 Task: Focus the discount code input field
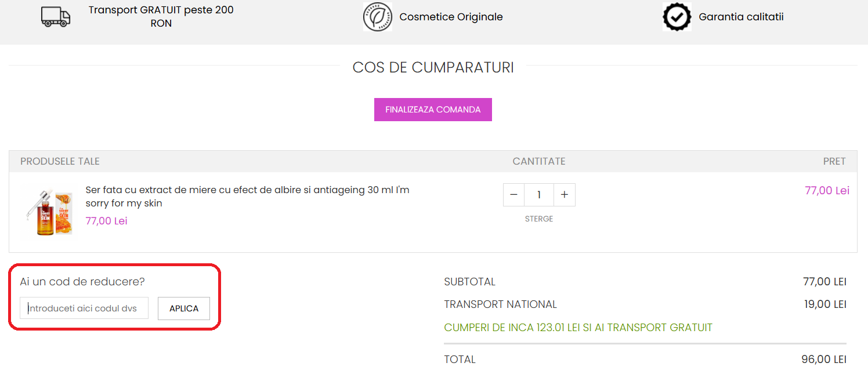pyautogui.click(x=84, y=309)
